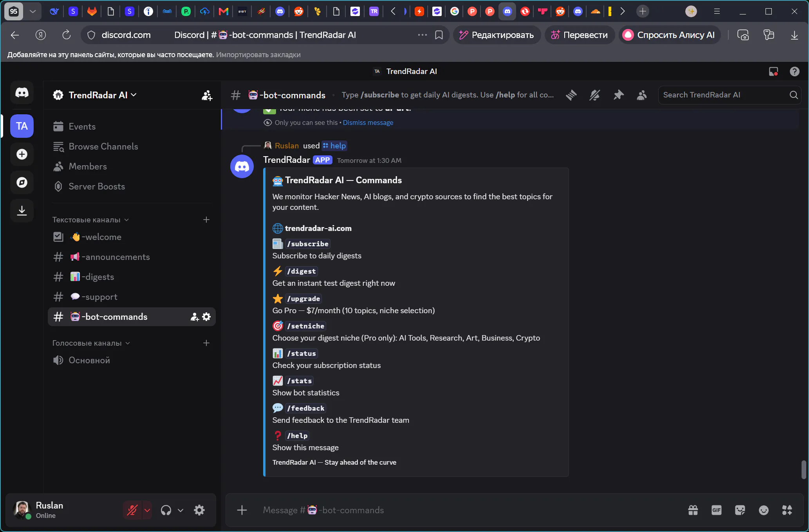Open Server Boosts

132,186
